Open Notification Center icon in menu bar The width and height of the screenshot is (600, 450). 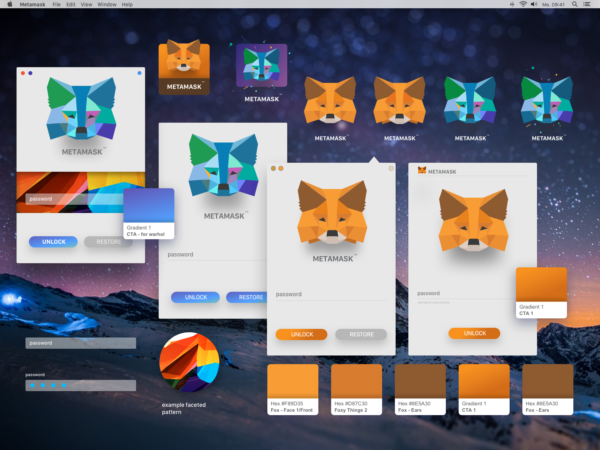coord(590,5)
